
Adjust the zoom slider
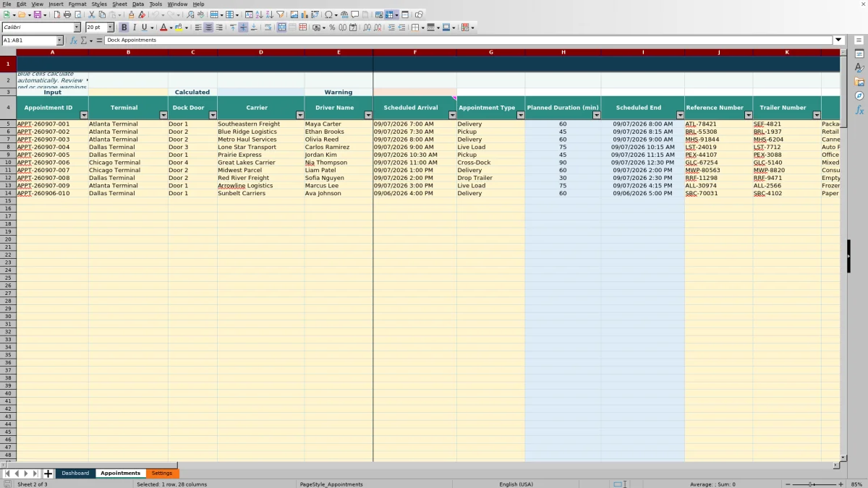pos(812,484)
